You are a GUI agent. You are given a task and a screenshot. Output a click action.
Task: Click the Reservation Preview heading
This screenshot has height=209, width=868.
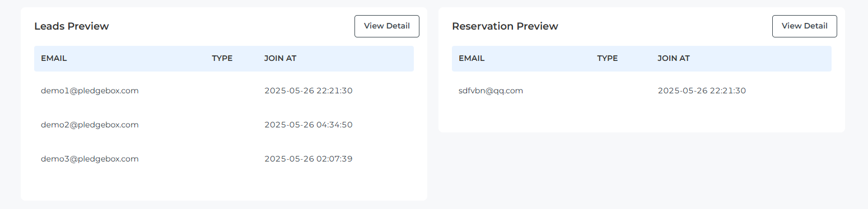(x=505, y=26)
